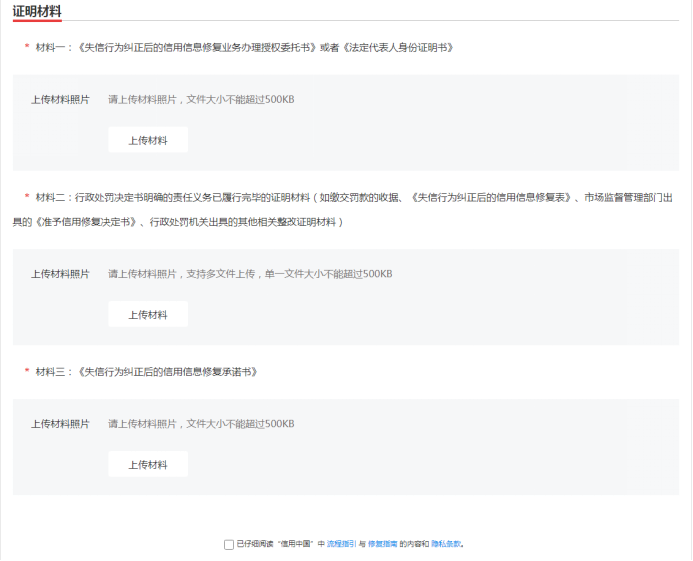Click 上传材料照片 label in 材料二 panel

click(60, 273)
